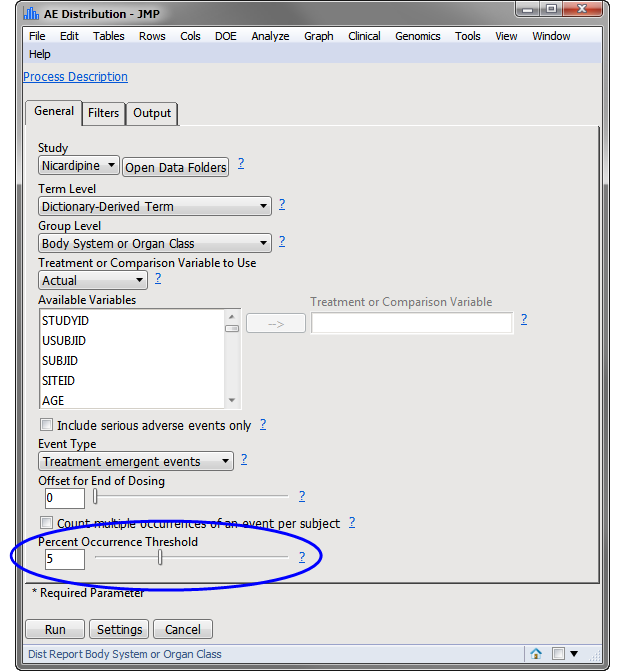Select SUBJID in Available Variables

click(x=60, y=361)
